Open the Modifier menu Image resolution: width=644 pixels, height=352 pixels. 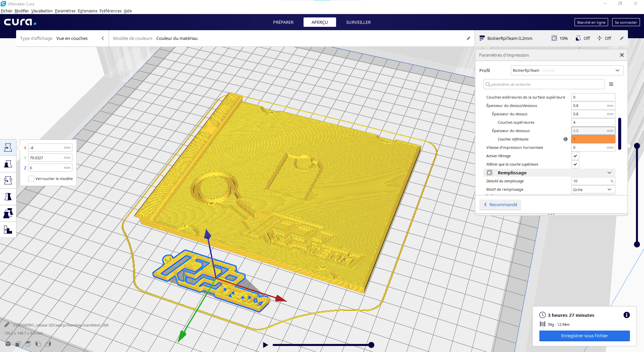(x=22, y=11)
